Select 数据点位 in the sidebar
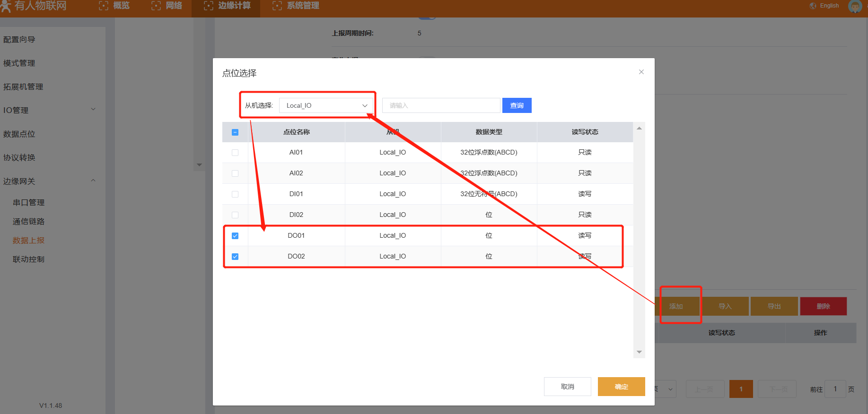The height and width of the screenshot is (414, 868). point(19,134)
